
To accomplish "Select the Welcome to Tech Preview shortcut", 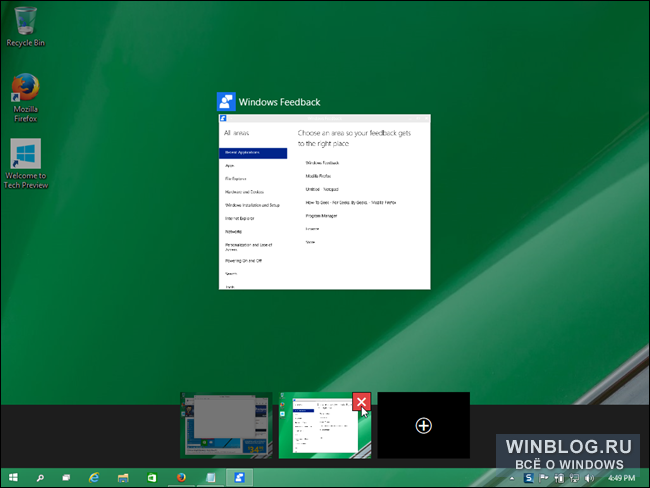I will click(26, 164).
